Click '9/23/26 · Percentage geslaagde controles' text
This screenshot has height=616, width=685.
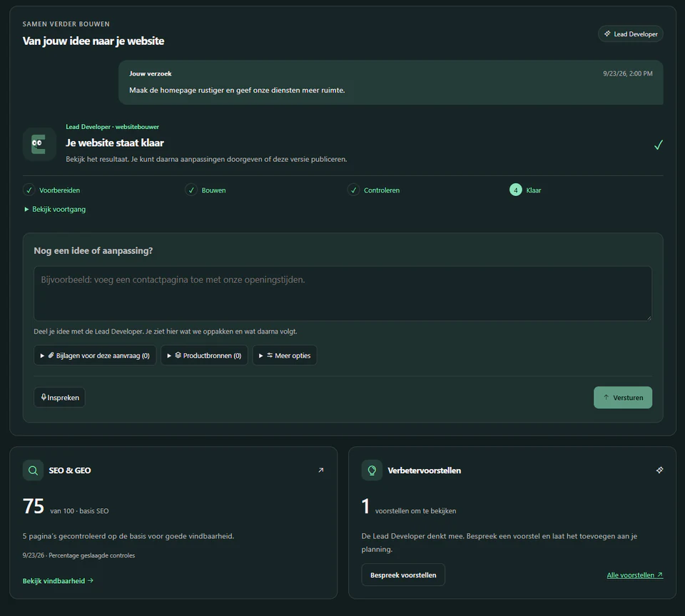[x=78, y=555]
